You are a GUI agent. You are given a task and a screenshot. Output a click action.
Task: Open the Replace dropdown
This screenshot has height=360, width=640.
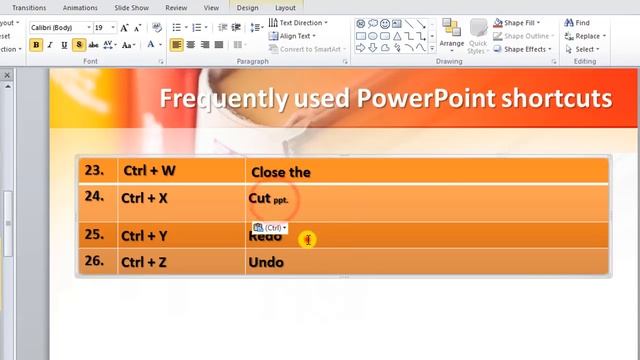585,36
